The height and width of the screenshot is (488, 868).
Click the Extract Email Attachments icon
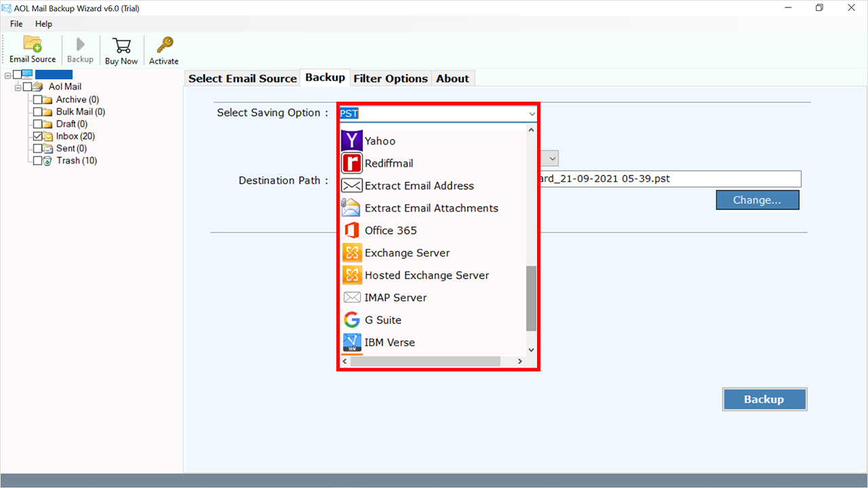pos(352,208)
